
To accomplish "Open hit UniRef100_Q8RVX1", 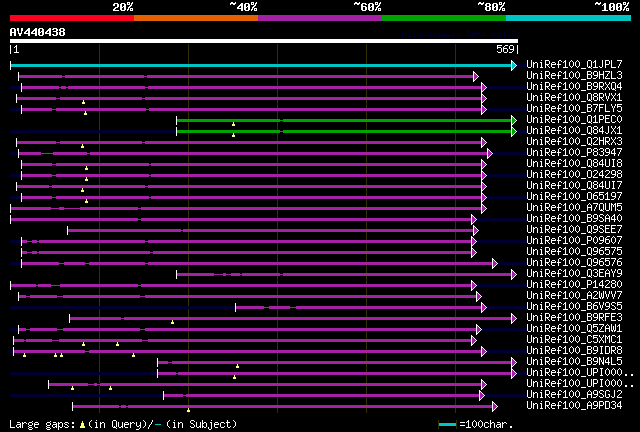I will 574,97.
